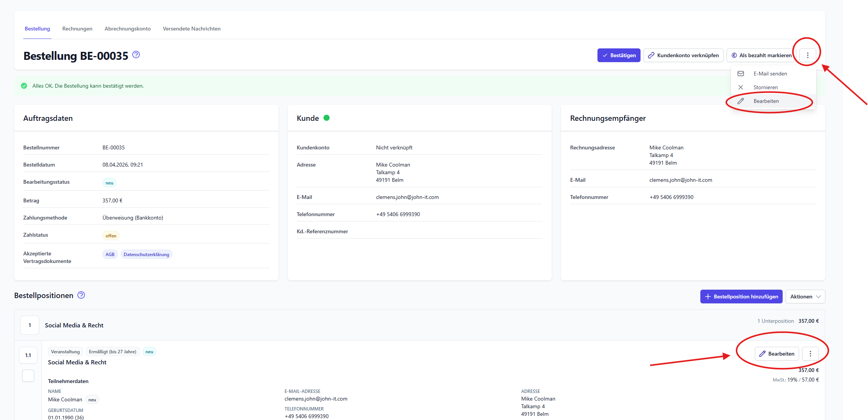This screenshot has height=420, width=868.
Task: Open help icon beside Bestellpositionen heading
Action: click(x=81, y=295)
